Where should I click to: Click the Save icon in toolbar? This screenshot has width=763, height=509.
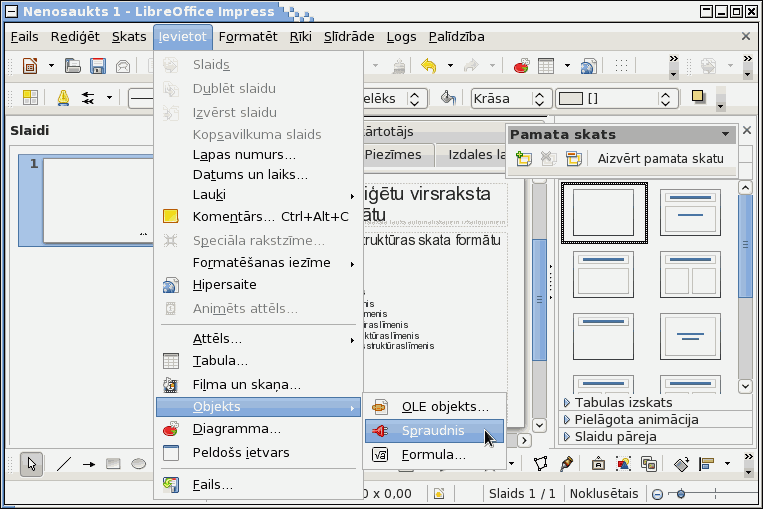98,65
